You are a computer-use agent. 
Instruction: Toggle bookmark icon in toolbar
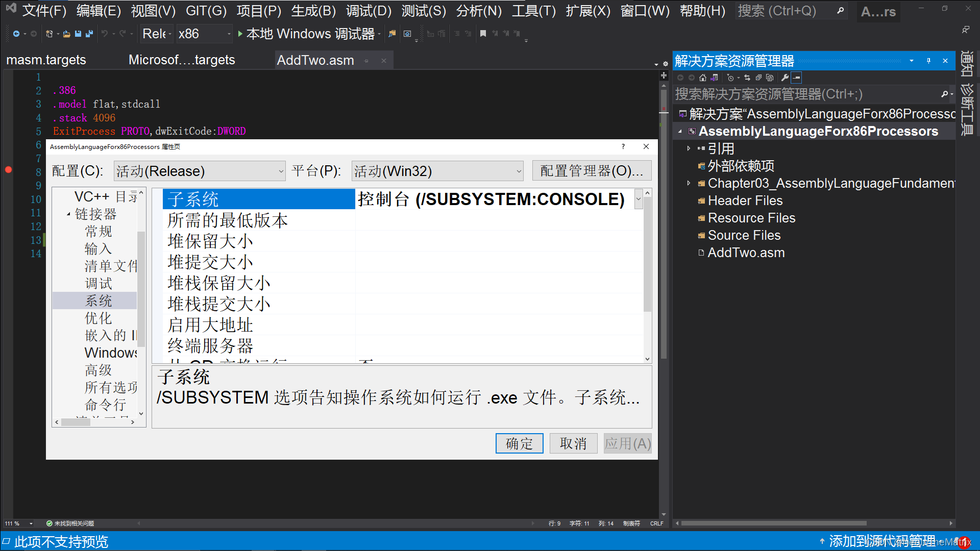(483, 34)
